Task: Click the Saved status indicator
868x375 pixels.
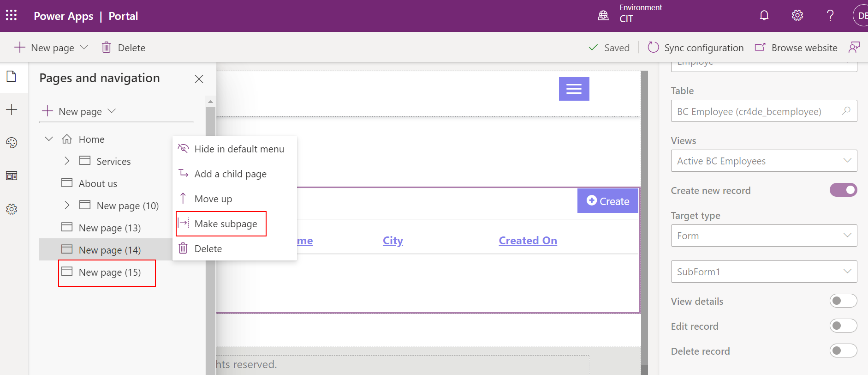Action: [x=609, y=48]
